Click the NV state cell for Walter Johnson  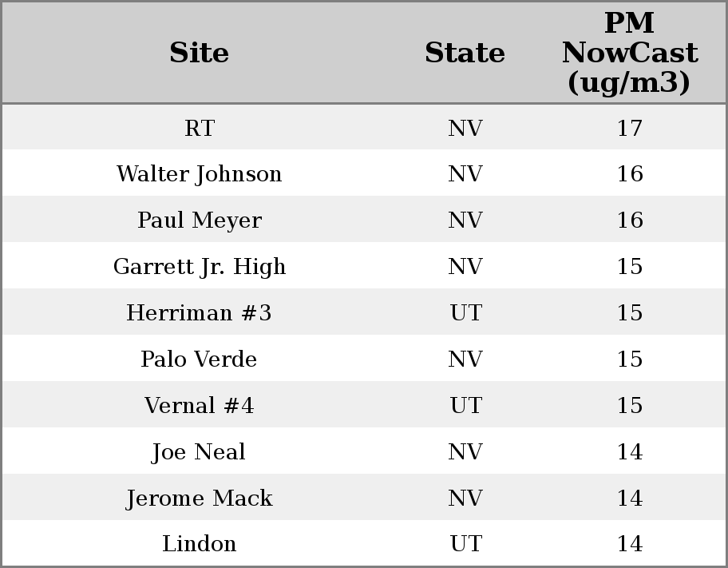click(x=465, y=174)
